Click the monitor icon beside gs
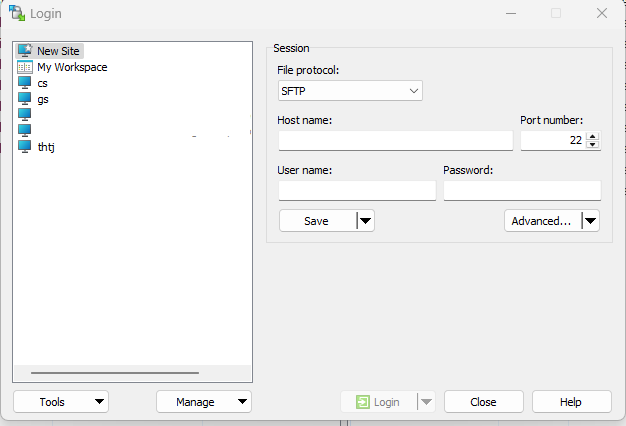The height and width of the screenshot is (426, 626). coord(25,99)
